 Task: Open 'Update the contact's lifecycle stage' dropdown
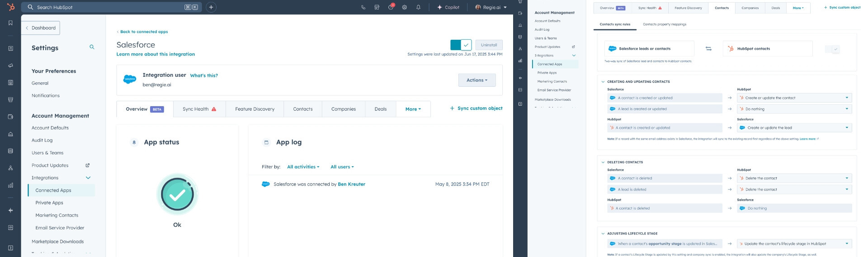click(x=794, y=243)
